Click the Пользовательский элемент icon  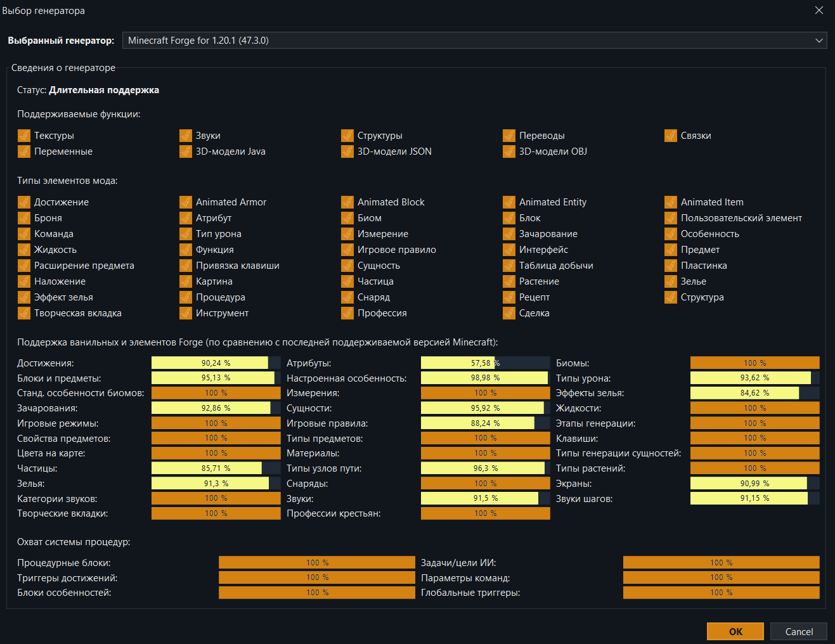(x=671, y=218)
